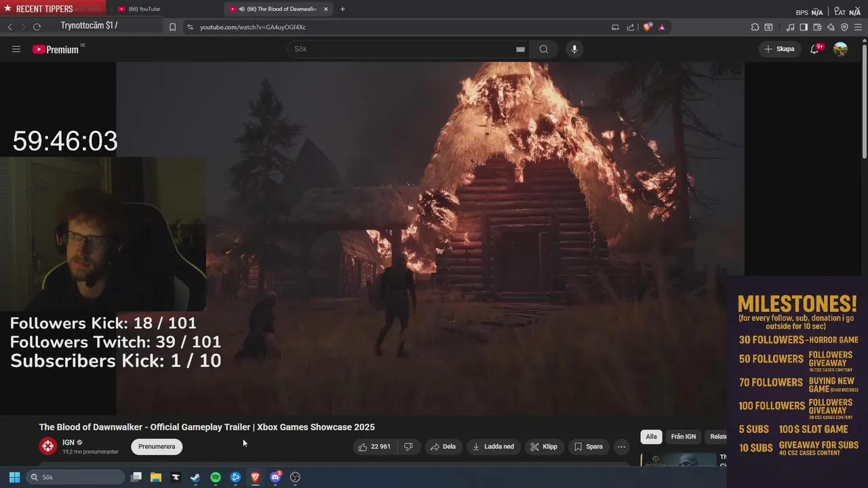Pause the video by clicking the player
Screen dimensions: 868x488
(x=430, y=237)
